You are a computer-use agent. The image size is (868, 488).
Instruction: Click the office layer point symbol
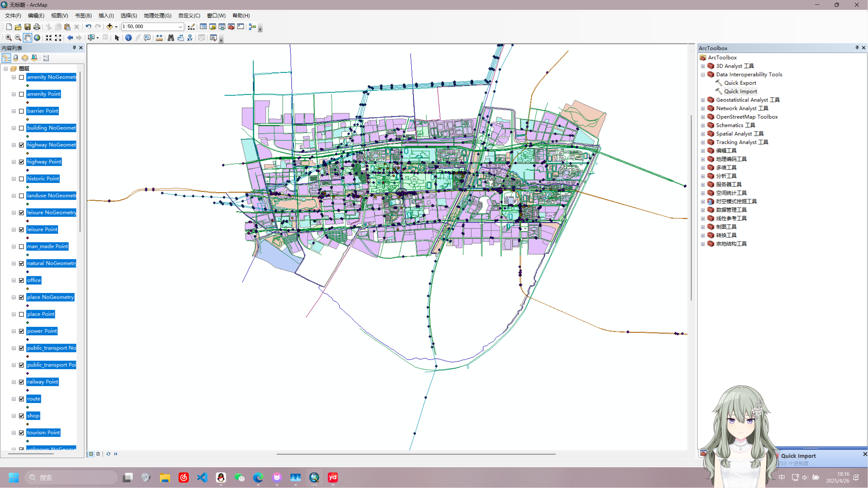point(27,289)
